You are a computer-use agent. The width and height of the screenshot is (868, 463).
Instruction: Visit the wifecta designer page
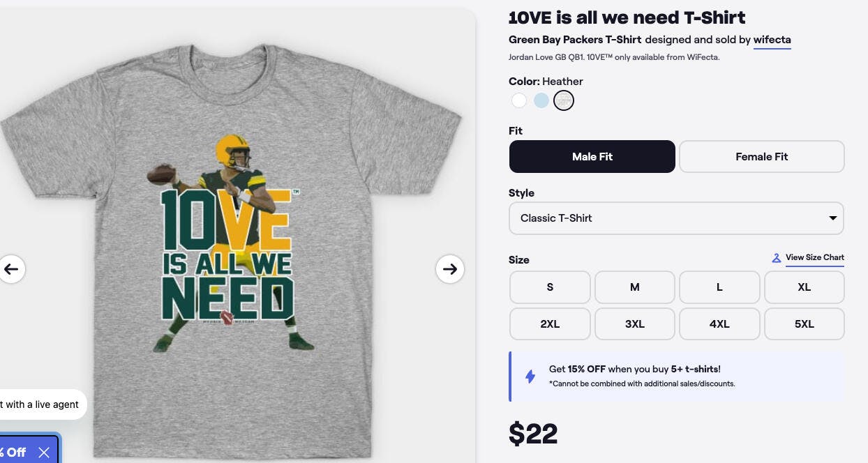click(772, 40)
